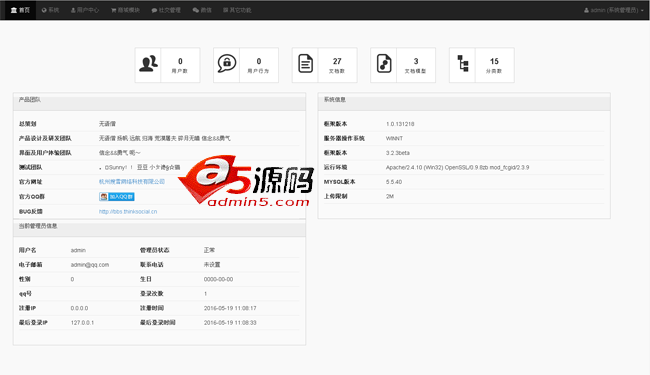Click the registration time 2016-05-19 11:08:17

(x=230, y=308)
